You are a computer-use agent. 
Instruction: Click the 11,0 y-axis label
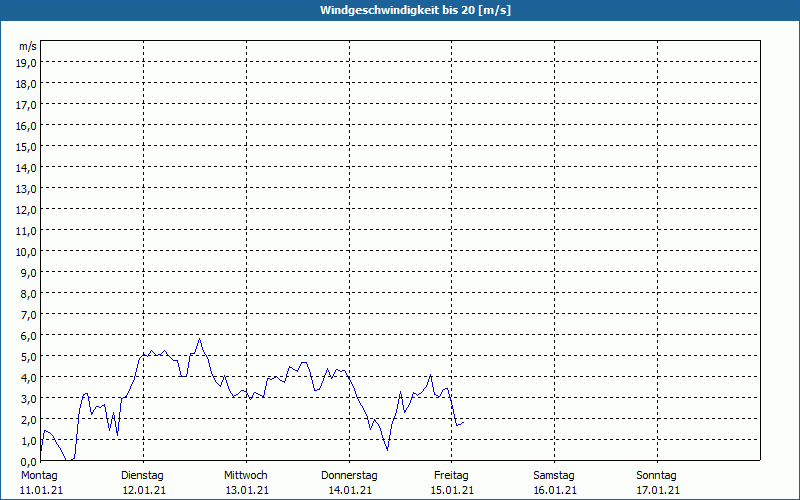coord(27,231)
